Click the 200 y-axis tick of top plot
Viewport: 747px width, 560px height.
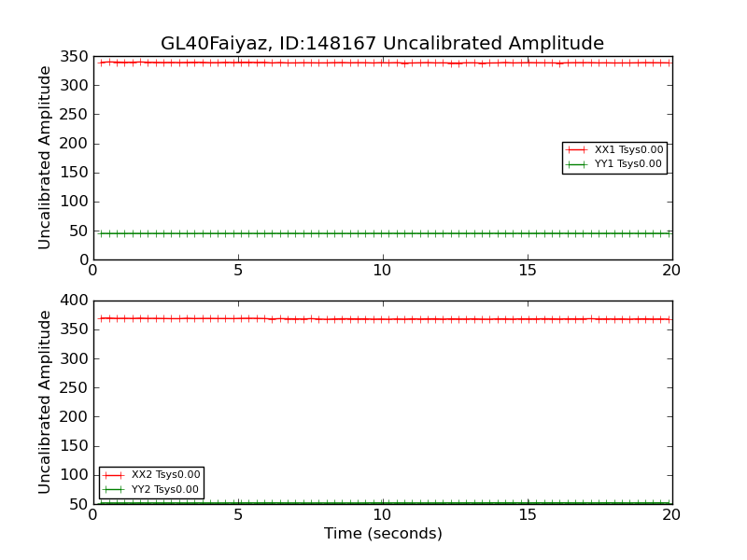click(x=74, y=144)
